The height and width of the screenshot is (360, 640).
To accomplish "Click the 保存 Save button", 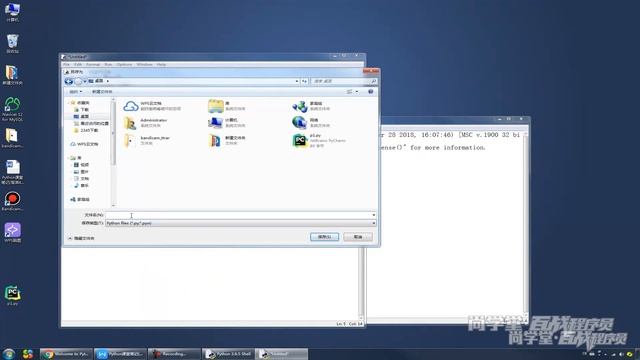I will [324, 237].
